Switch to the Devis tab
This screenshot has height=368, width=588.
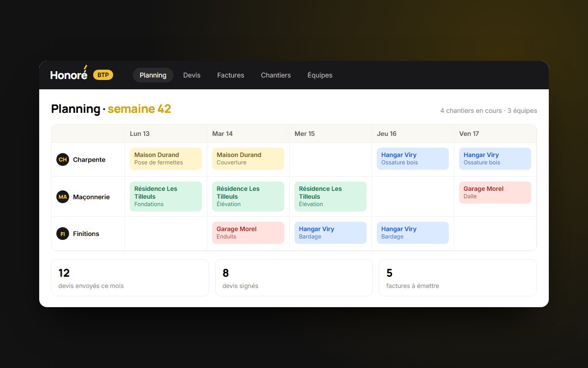tap(192, 75)
